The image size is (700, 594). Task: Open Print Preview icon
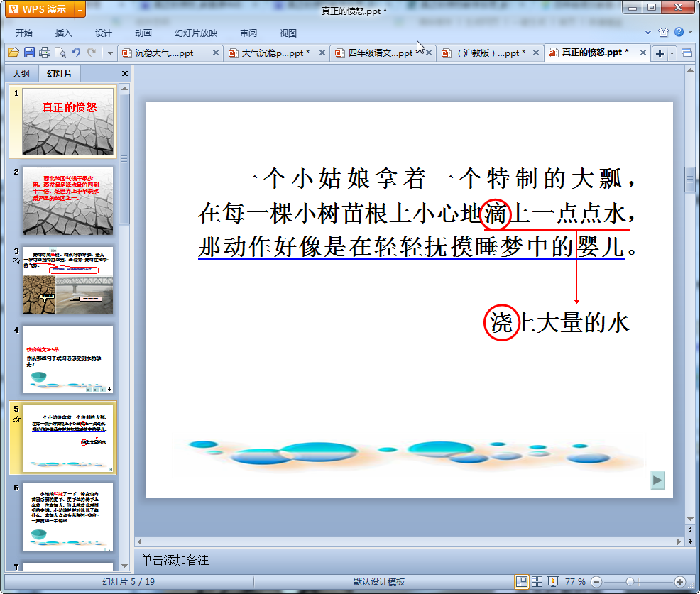pyautogui.click(x=60, y=53)
